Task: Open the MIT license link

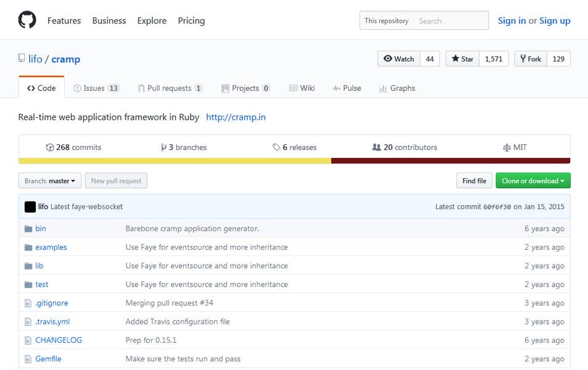Action: (x=515, y=147)
